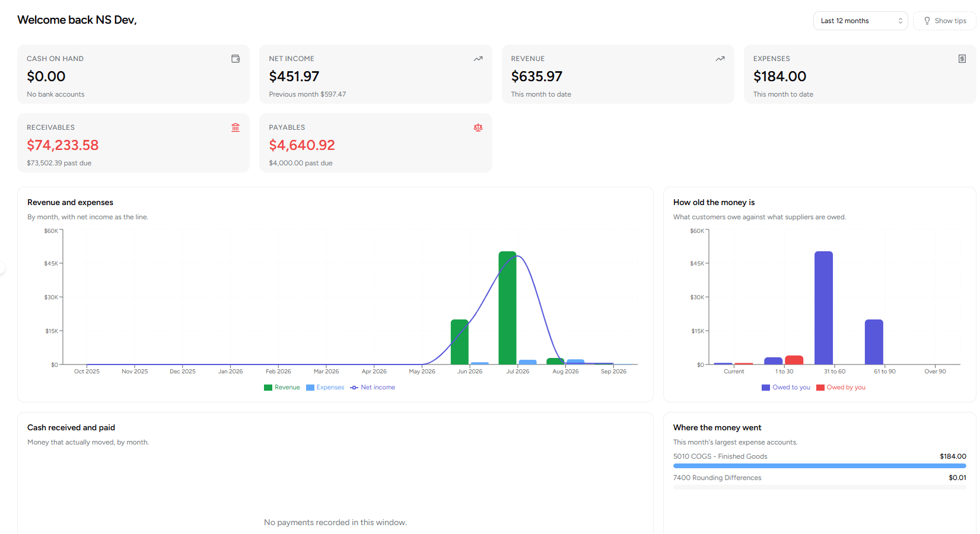980x534 pixels.
Task: Click the '1 to 30' blue Owed to you bar
Action: point(774,361)
